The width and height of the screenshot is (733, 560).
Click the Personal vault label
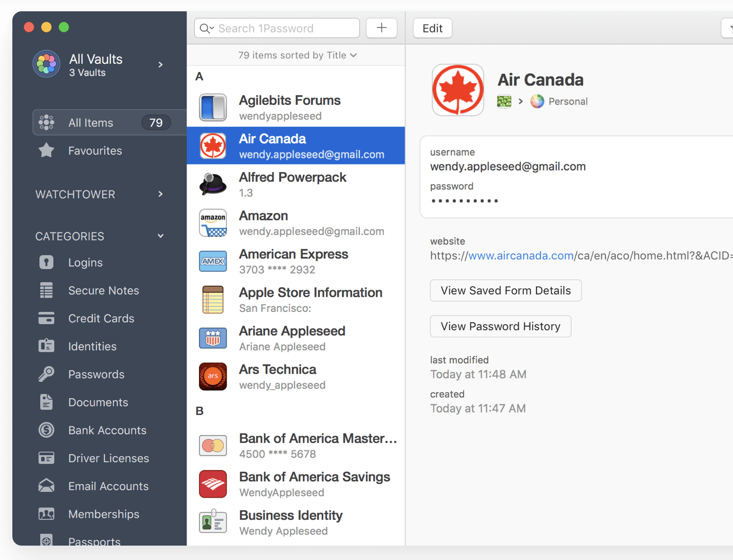click(567, 101)
